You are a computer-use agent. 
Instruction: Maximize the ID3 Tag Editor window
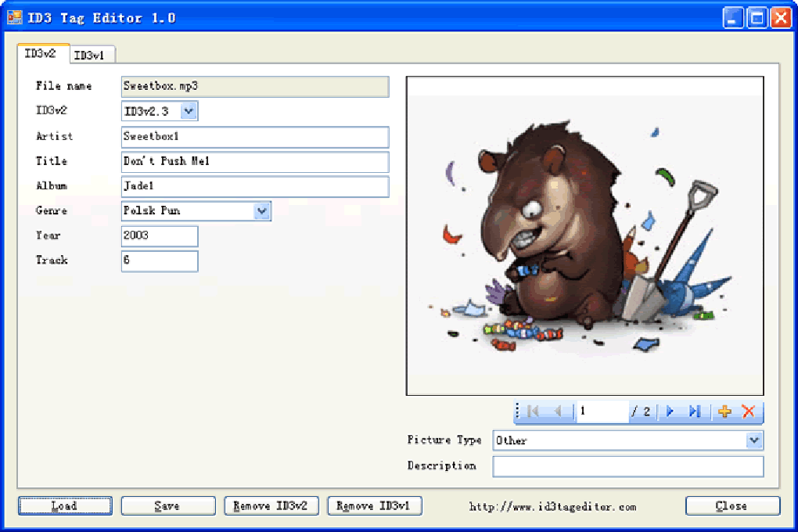757,18
